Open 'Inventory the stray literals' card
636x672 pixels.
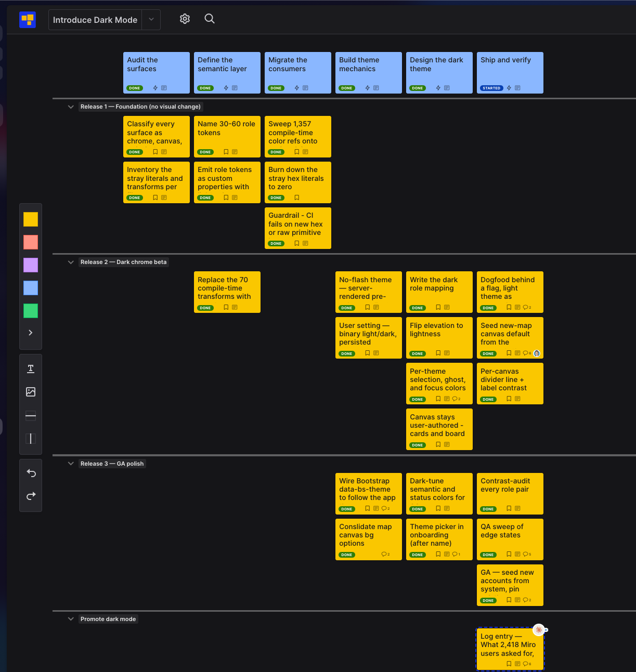coord(157,182)
